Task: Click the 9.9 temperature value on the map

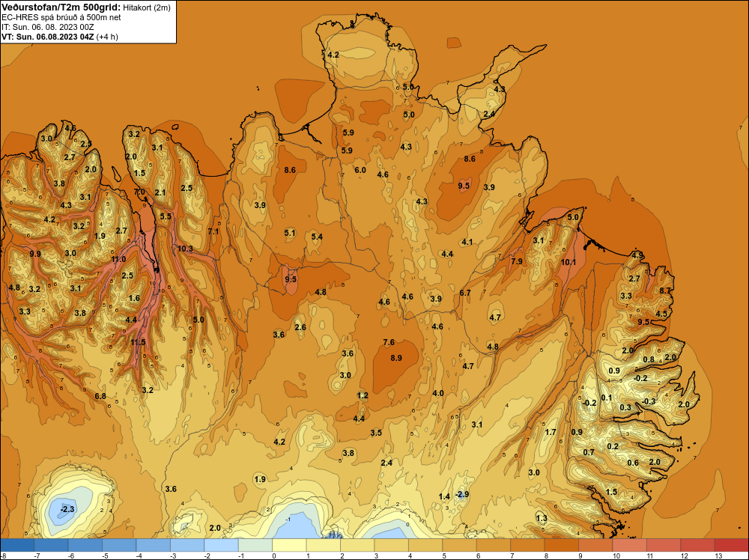Action: [35, 254]
